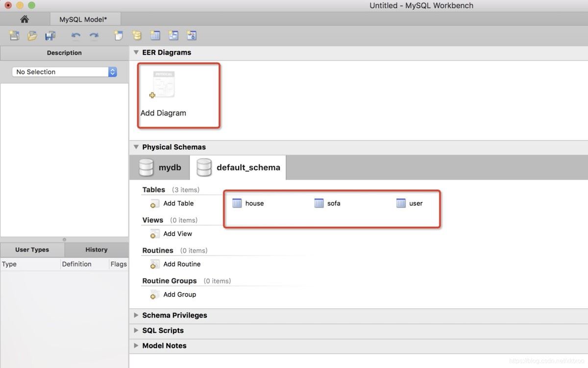Click the Type column header
588x368 pixels.
[30, 264]
